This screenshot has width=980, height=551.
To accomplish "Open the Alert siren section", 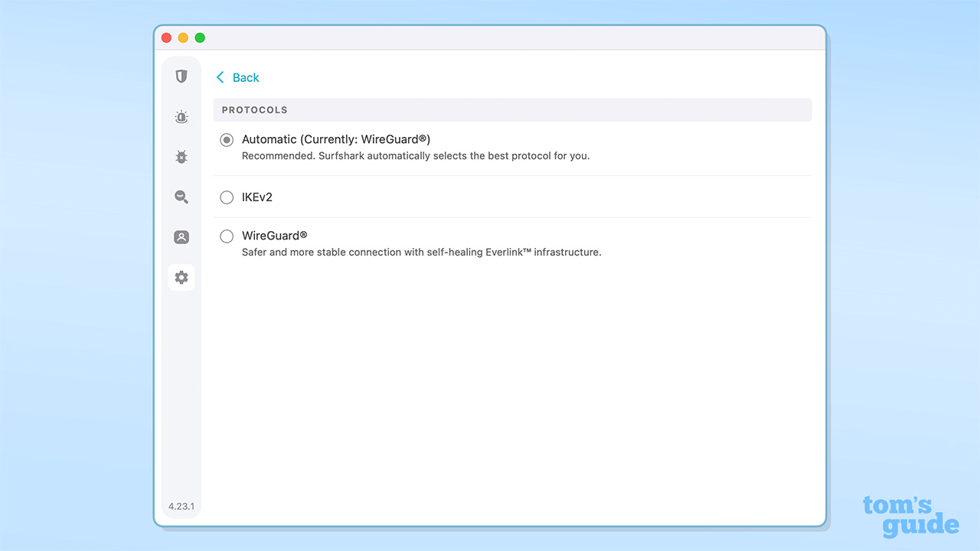I will 181,116.
